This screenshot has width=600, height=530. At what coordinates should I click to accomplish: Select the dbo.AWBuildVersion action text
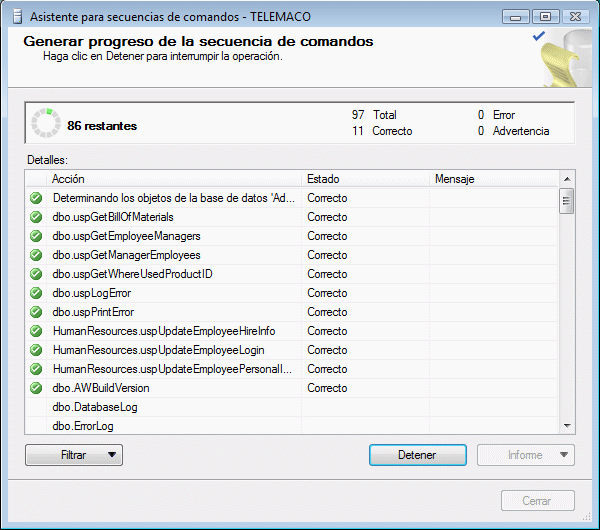(x=101, y=388)
